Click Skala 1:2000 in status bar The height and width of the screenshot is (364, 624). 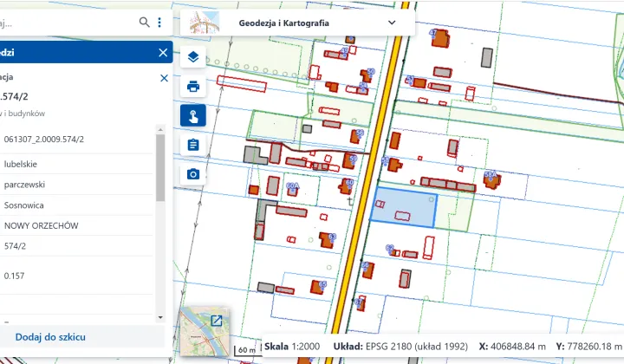pos(292,347)
